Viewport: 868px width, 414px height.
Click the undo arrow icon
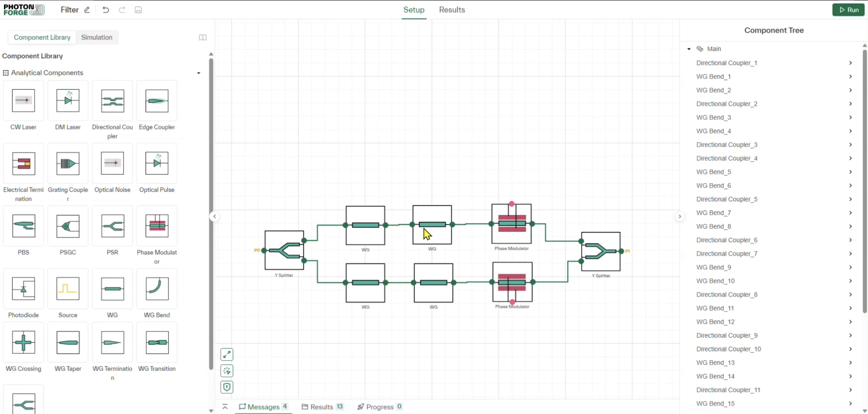[x=106, y=10]
